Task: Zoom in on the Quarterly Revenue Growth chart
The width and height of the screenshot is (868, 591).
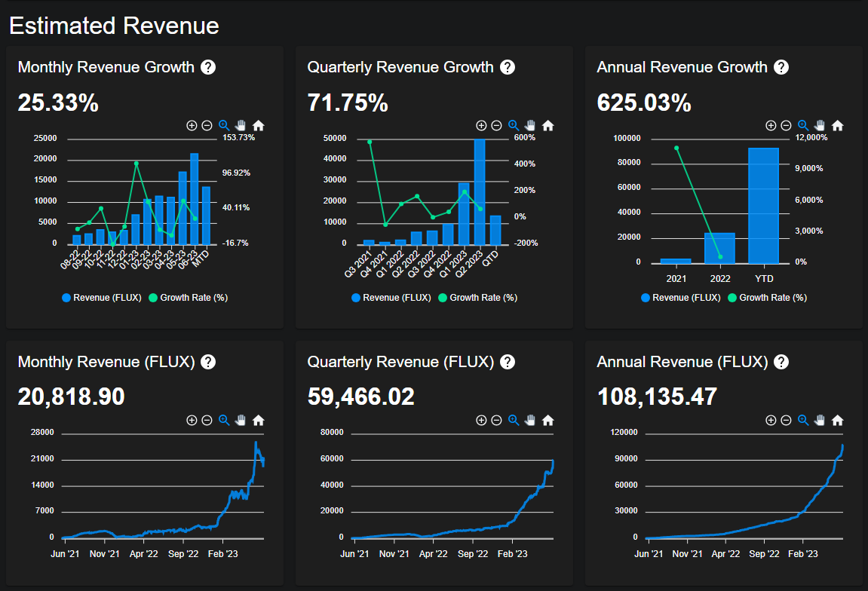Action: [x=481, y=126]
